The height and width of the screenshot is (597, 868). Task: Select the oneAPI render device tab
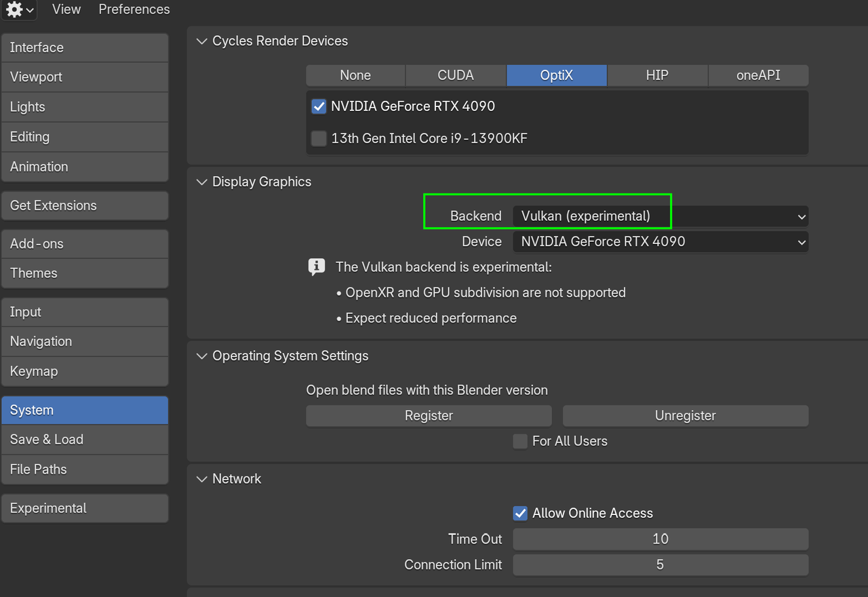pyautogui.click(x=758, y=75)
